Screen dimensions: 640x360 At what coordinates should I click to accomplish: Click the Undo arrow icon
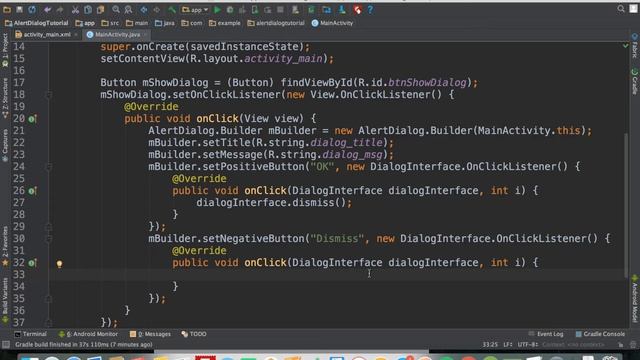point(47,9)
